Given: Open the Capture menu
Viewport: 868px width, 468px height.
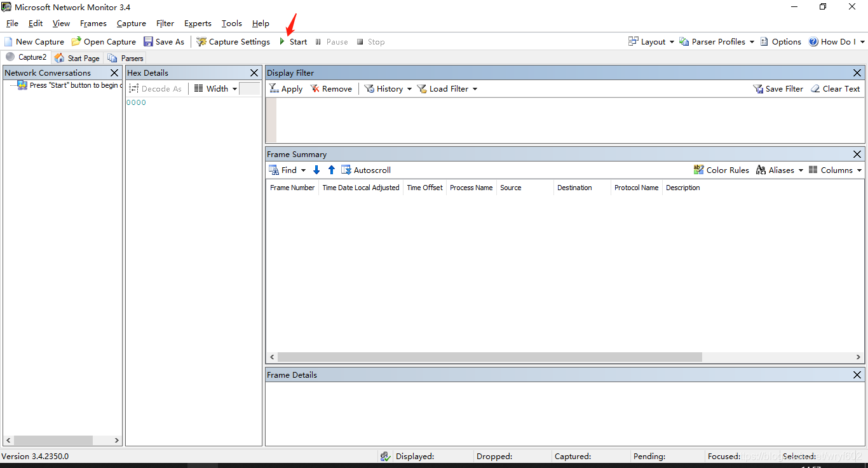Looking at the screenshot, I should (132, 24).
